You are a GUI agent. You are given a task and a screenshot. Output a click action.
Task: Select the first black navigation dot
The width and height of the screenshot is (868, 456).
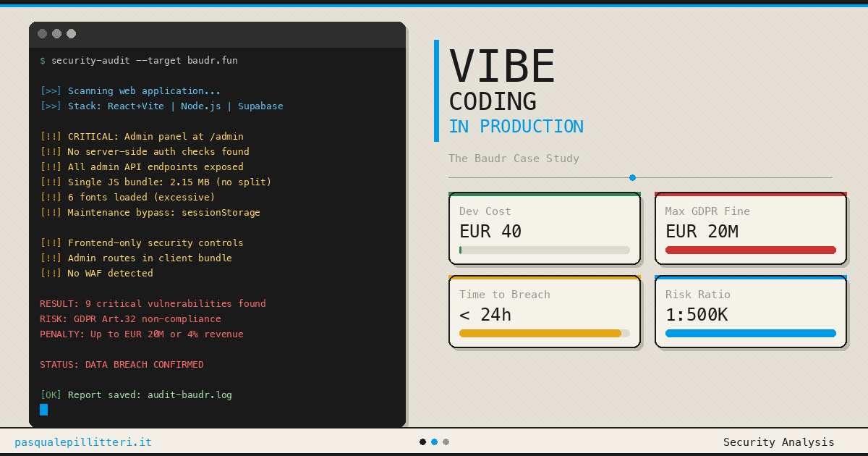pyautogui.click(x=422, y=441)
